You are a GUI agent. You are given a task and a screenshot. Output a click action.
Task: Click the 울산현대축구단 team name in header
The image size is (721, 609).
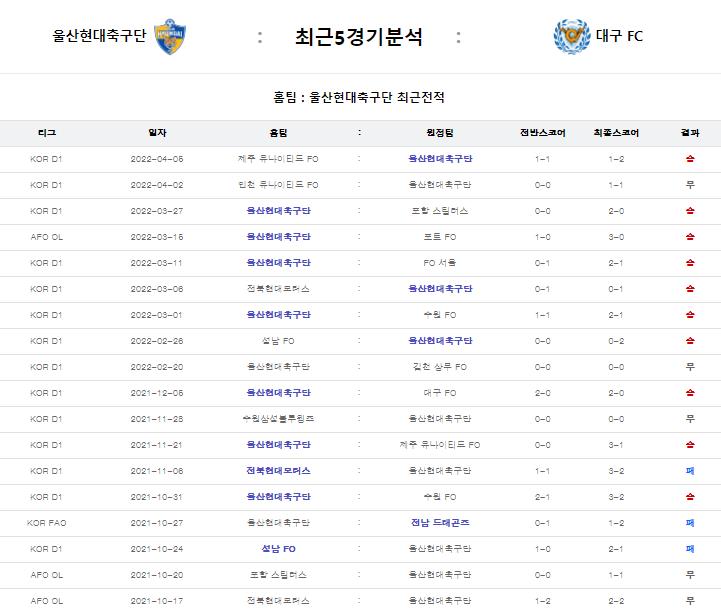coord(99,35)
